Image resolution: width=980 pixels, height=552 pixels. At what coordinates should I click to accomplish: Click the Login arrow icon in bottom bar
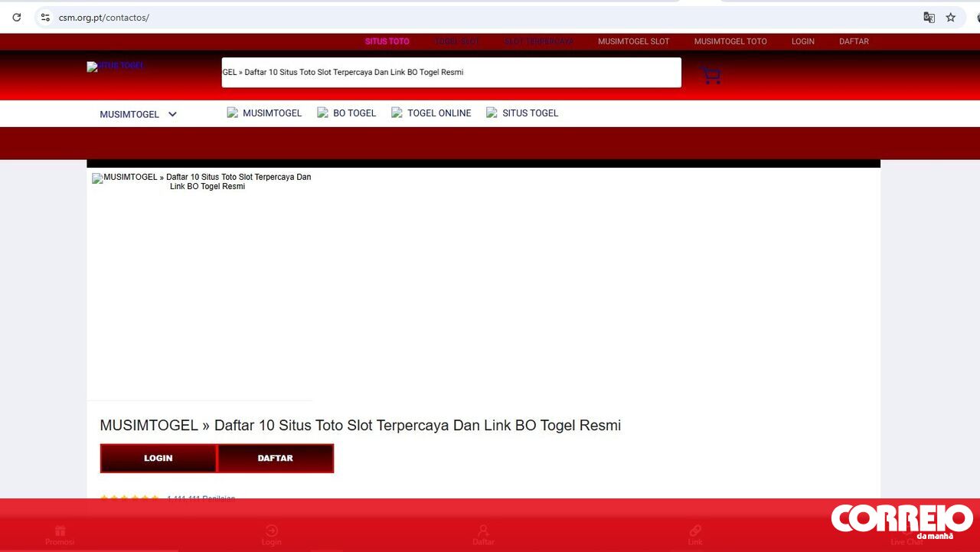pyautogui.click(x=271, y=531)
